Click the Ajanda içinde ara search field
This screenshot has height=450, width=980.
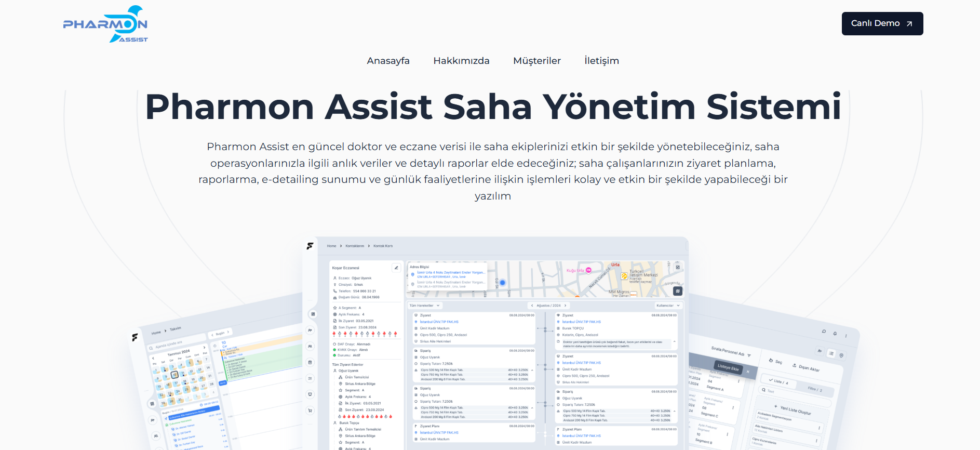pos(176,344)
